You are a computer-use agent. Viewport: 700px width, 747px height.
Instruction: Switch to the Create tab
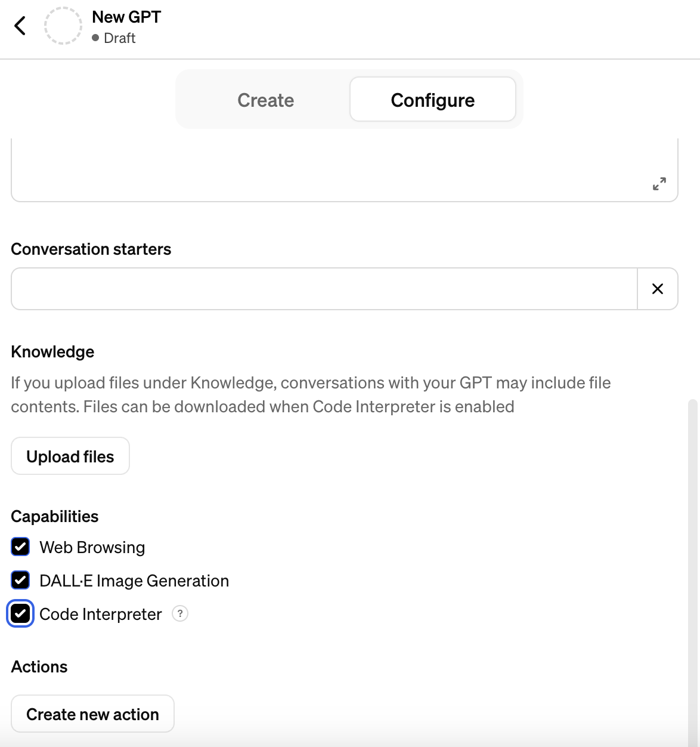point(265,100)
